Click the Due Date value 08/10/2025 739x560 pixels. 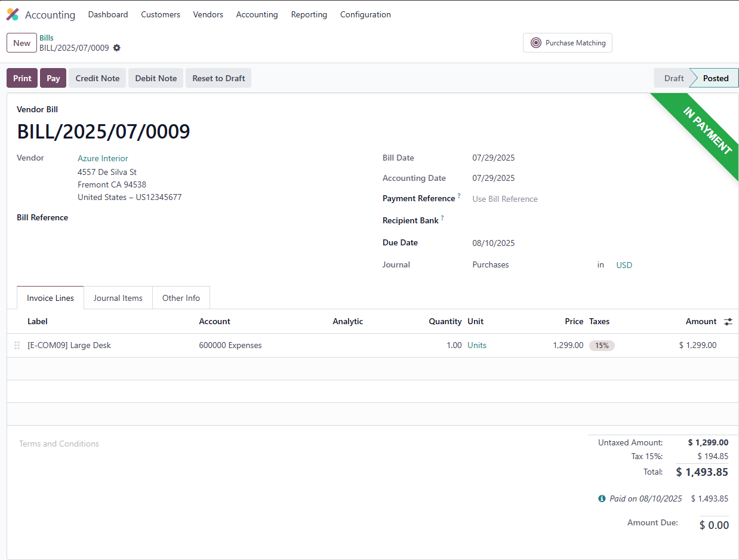(x=494, y=243)
